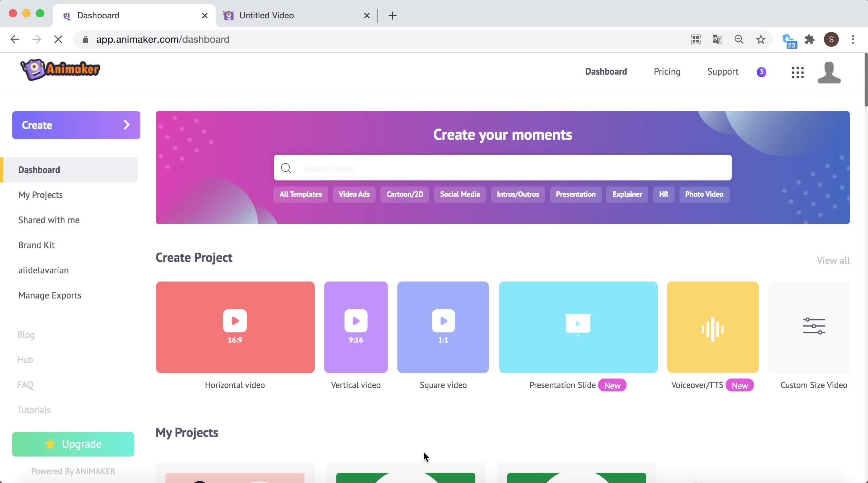868x483 pixels.
Task: Open notifications badge showing 3
Action: pyautogui.click(x=761, y=72)
